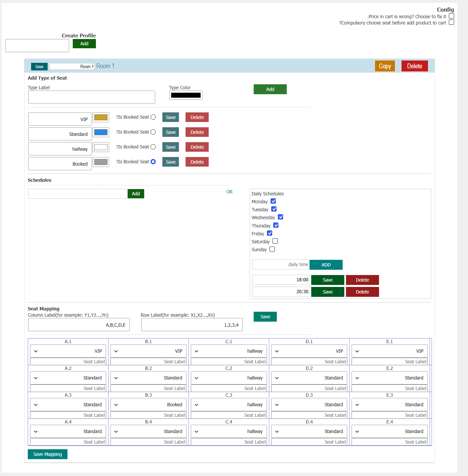Uncheck Monday in Daily Schedules
This screenshot has height=476, width=468.
pos(273,201)
